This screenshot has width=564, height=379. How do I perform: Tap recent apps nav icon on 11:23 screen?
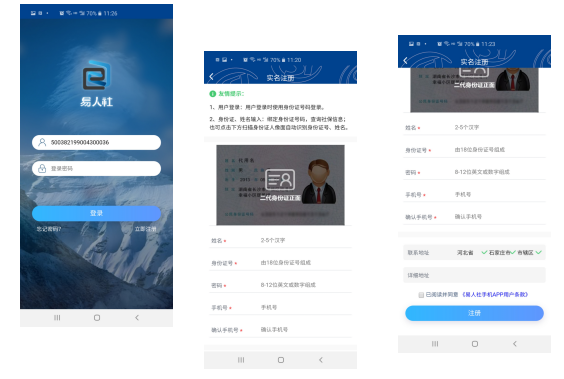[435, 344]
